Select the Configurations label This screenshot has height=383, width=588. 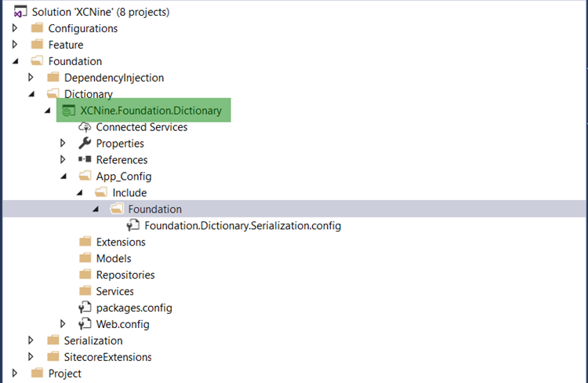coord(83,28)
